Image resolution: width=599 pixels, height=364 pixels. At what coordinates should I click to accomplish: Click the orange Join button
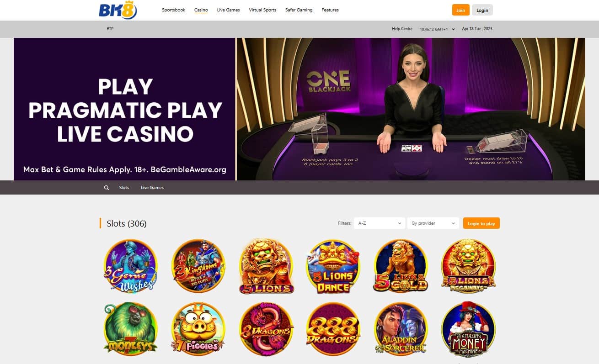(x=460, y=10)
